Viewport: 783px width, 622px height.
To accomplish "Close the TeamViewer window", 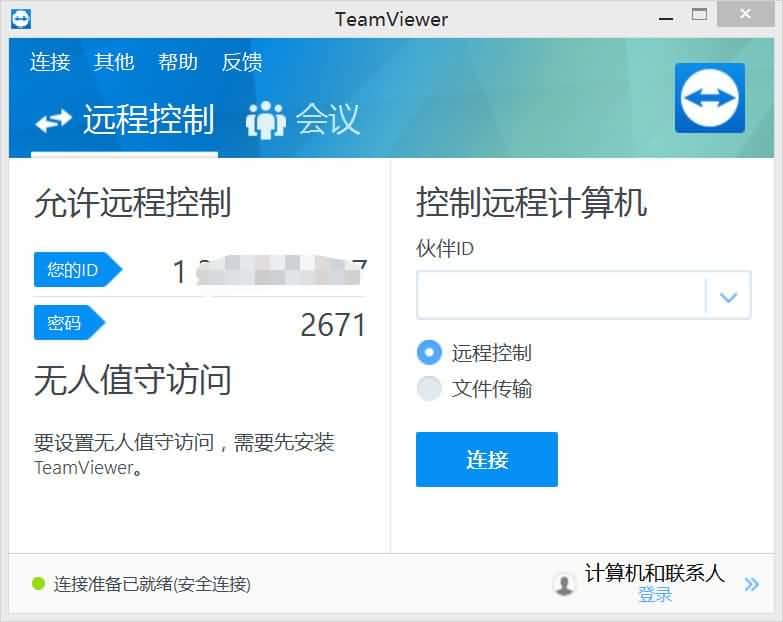I will tap(745, 13).
